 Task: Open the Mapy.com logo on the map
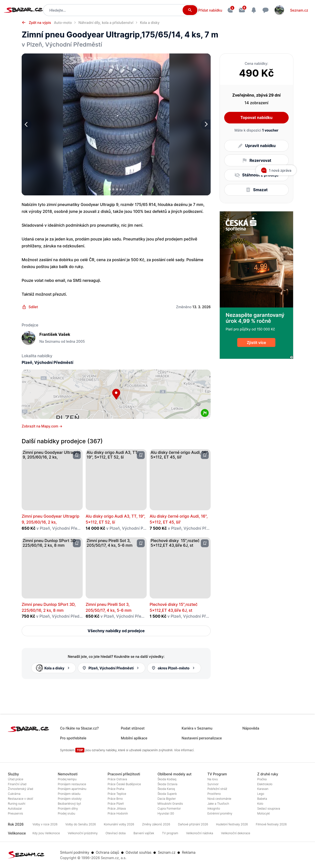click(x=205, y=413)
